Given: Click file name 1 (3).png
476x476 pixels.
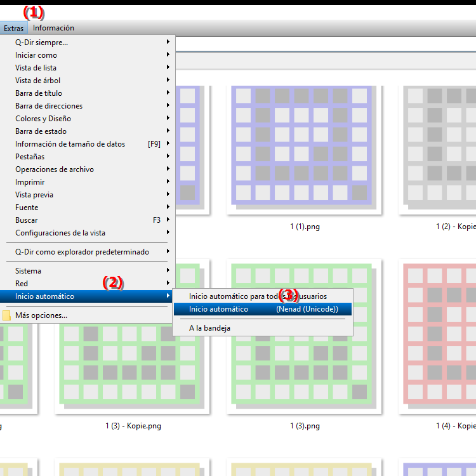Looking at the screenshot, I should click(305, 426).
